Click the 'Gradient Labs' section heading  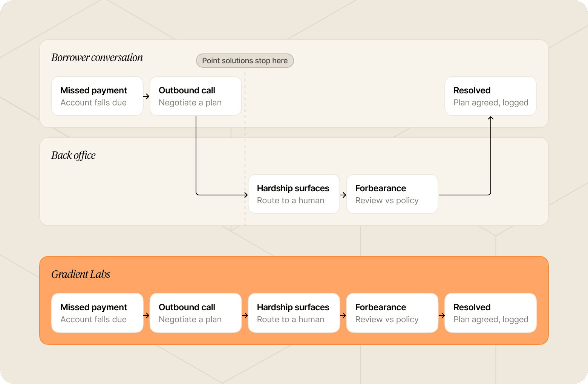(x=81, y=274)
